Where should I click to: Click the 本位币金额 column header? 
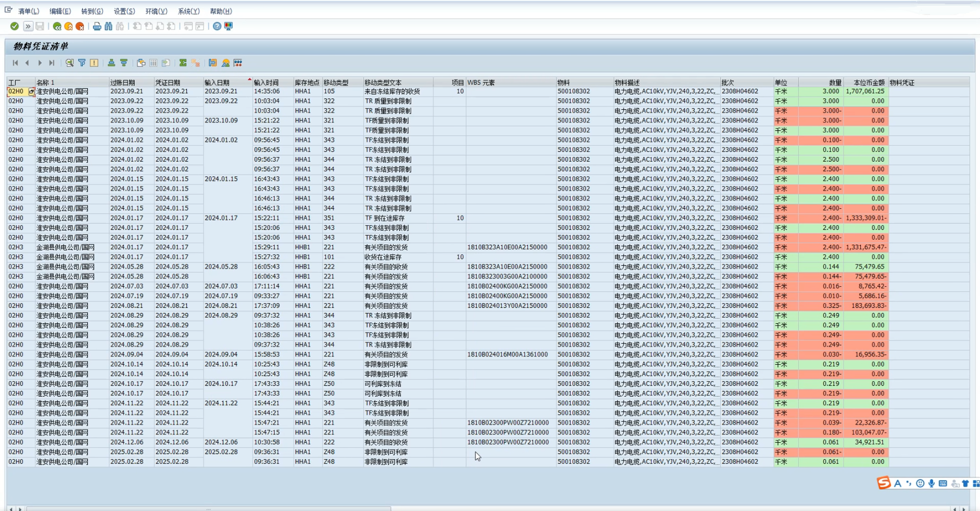tap(869, 82)
